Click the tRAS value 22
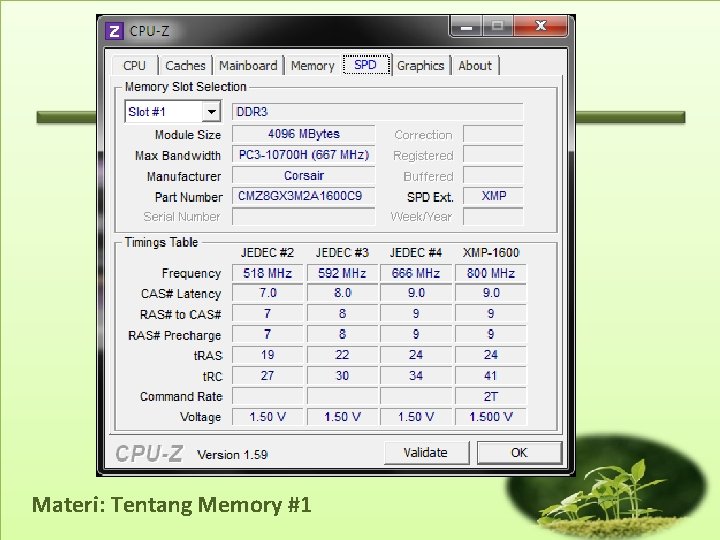This screenshot has height=540, width=720. [342, 355]
